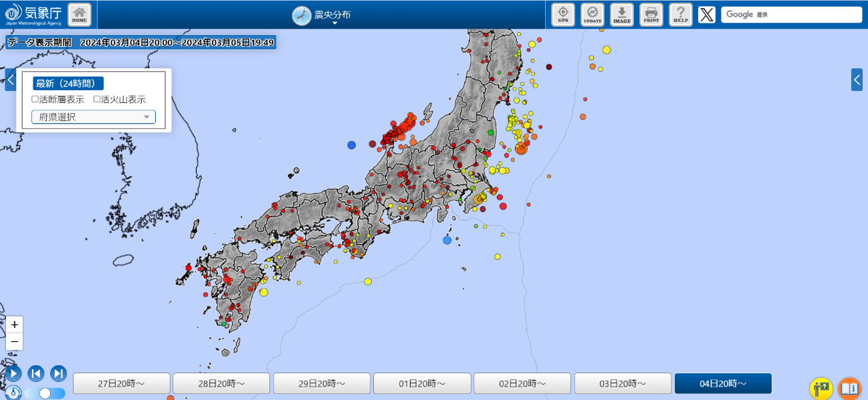Click the UPDATE refresh icon
Viewport: 868px width, 400px height.
(592, 14)
